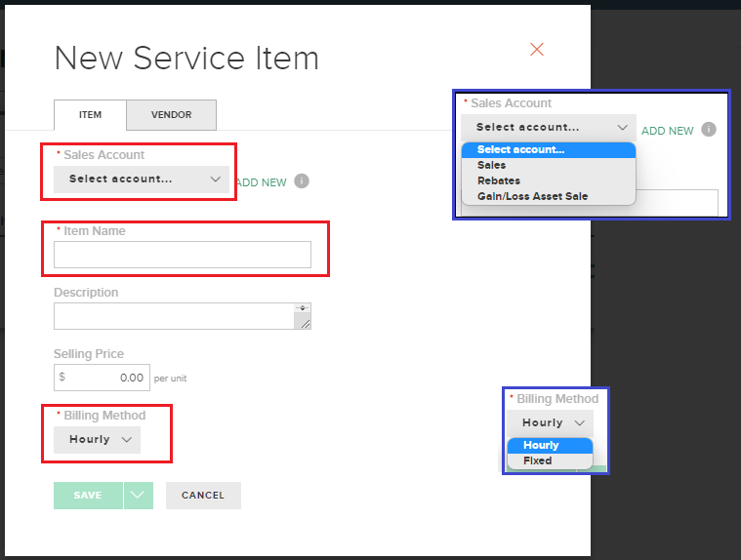
Task: Choose Sales option in account list
Action: 549,165
